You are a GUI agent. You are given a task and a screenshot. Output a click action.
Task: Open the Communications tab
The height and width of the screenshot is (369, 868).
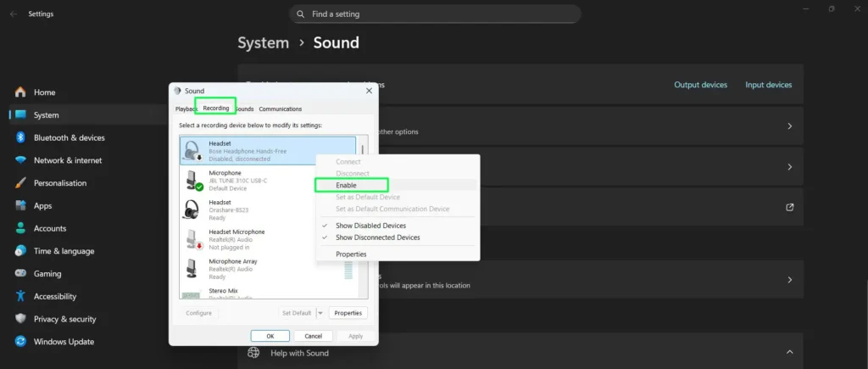click(x=280, y=109)
